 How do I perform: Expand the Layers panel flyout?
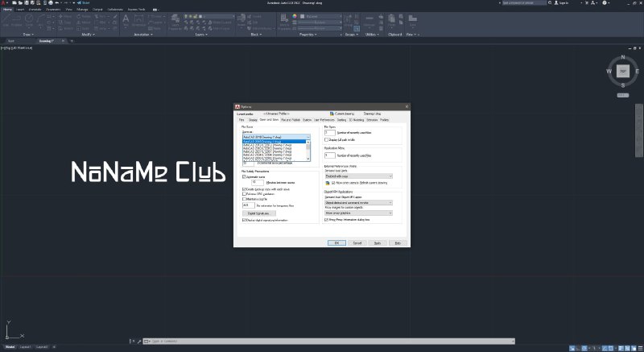200,35
